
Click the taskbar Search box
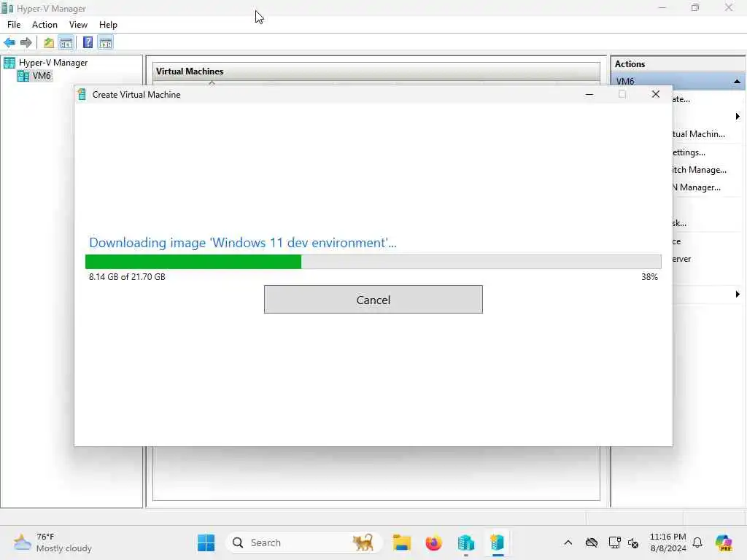click(303, 542)
